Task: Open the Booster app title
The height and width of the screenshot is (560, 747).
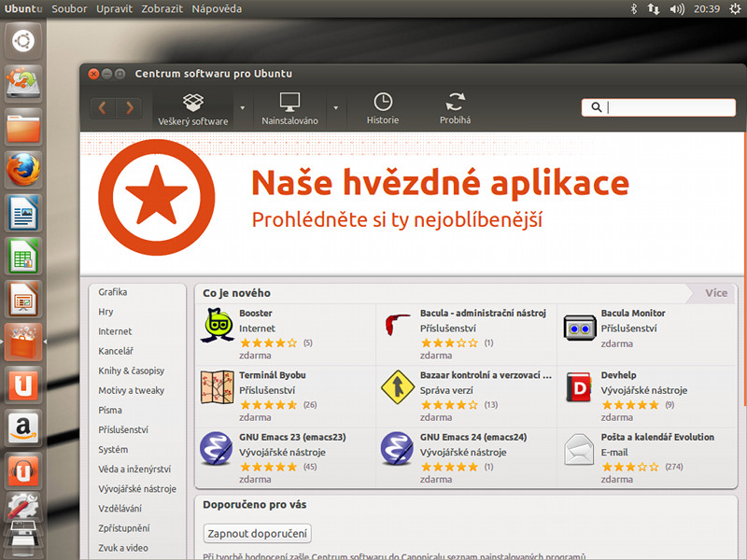Action: click(256, 314)
